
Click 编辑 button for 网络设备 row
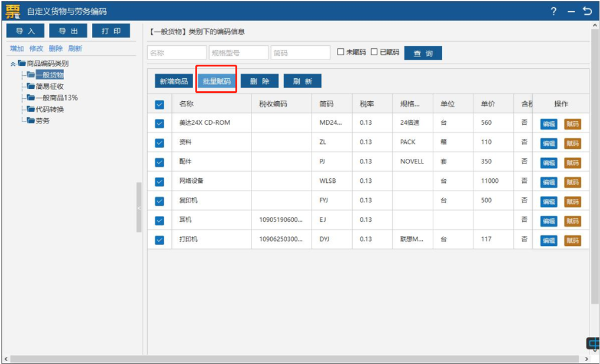[x=548, y=182]
